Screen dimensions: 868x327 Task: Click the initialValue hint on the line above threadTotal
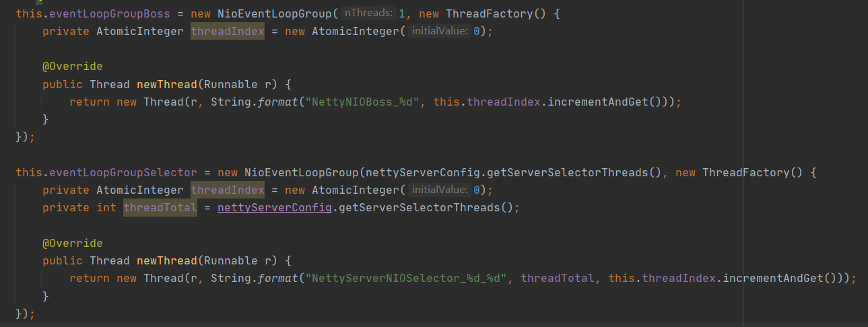[440, 190]
